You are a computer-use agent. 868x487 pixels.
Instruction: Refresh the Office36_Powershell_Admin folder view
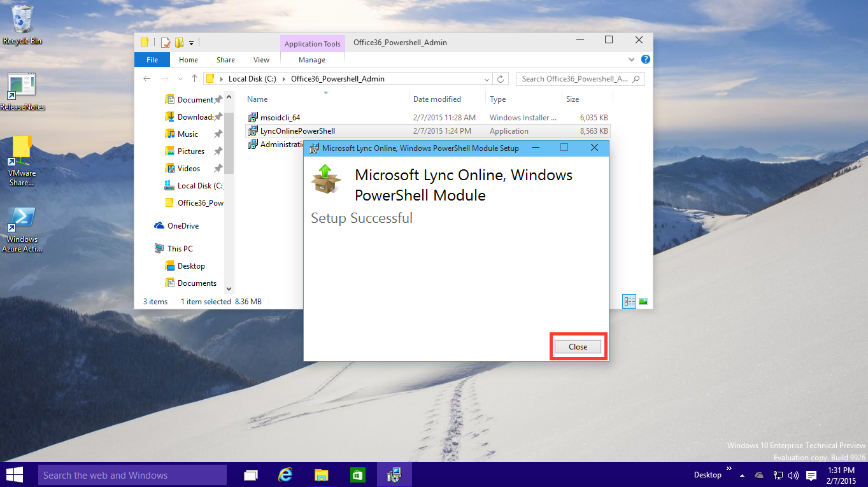coord(501,79)
